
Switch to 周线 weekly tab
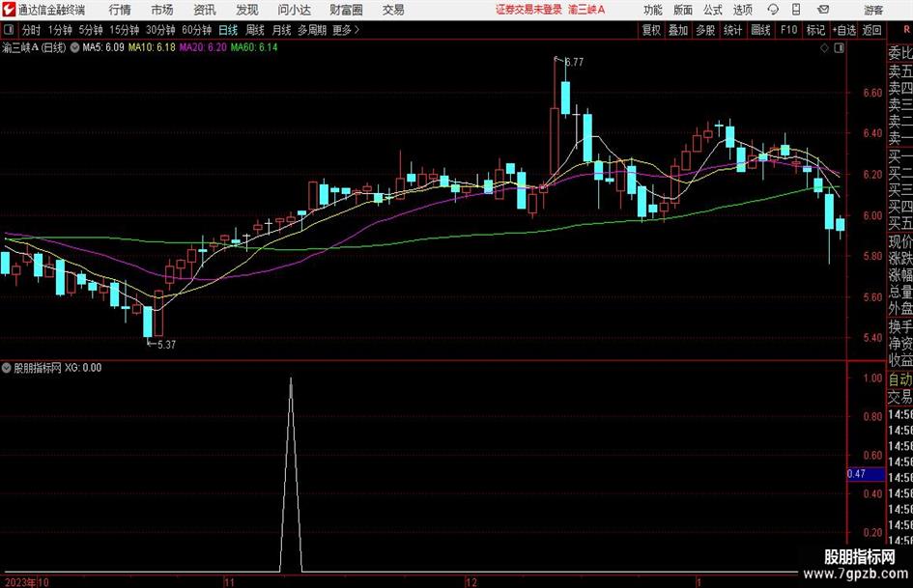point(255,30)
